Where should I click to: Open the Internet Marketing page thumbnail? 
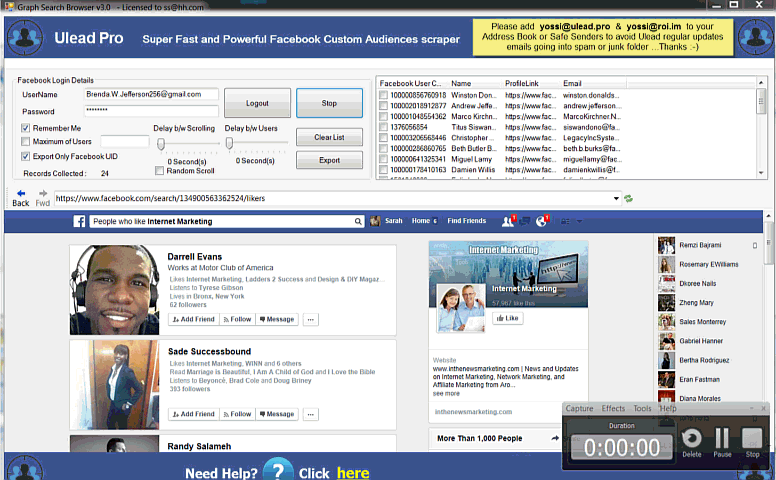461,308
